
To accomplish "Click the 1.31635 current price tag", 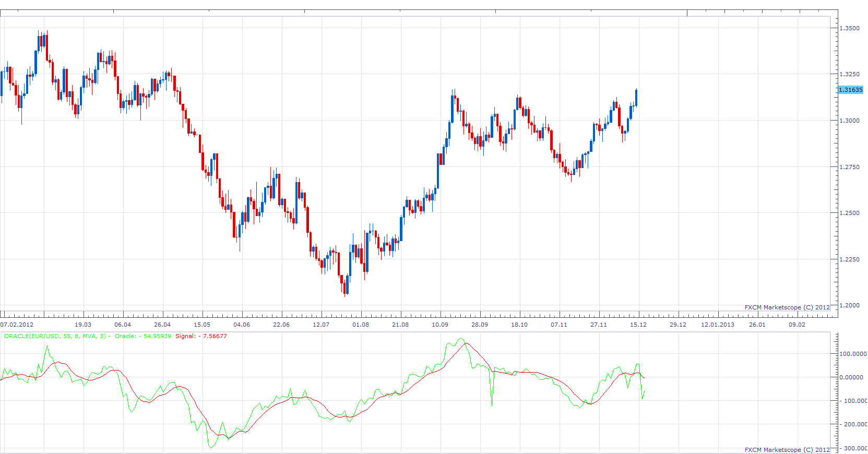I will tap(851, 90).
